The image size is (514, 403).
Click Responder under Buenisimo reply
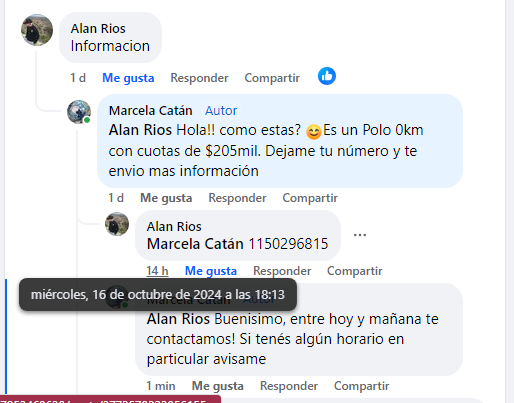pyautogui.click(x=289, y=386)
